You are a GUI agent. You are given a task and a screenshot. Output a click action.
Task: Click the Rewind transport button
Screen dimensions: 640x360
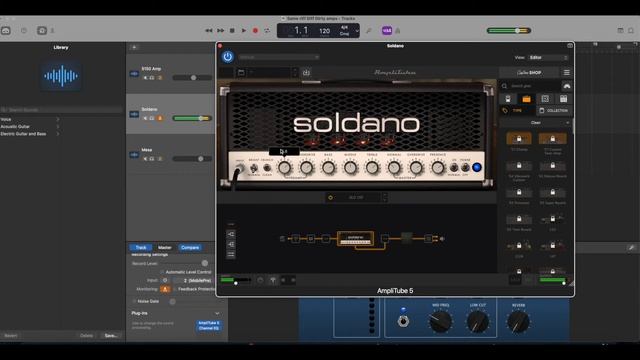click(x=209, y=31)
